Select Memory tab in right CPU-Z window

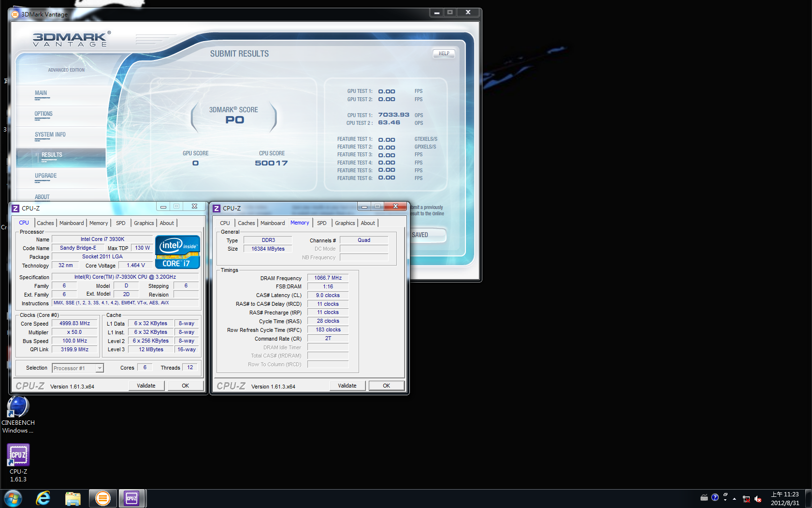(300, 223)
